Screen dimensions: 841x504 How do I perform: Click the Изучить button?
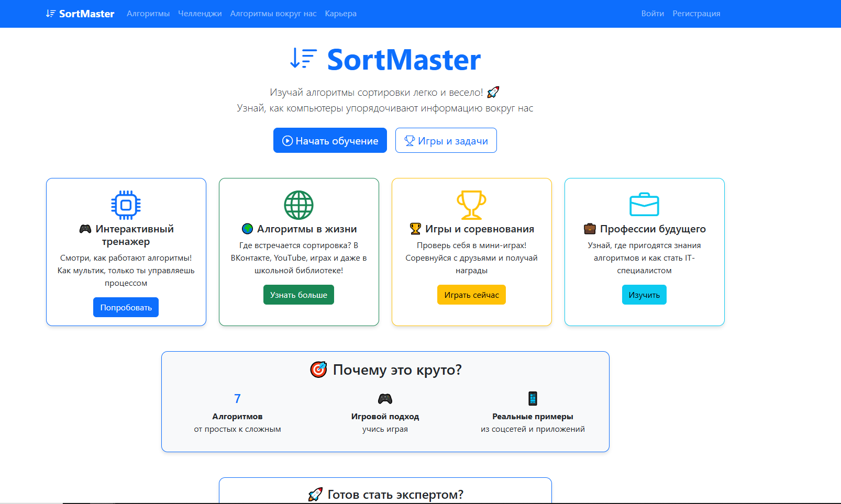[x=644, y=295]
